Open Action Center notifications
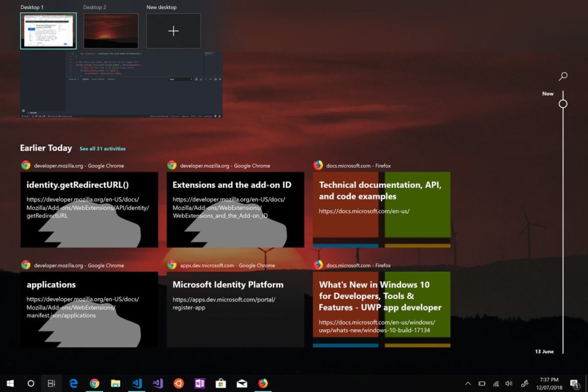Image resolution: width=588 pixels, height=392 pixels. coord(574,383)
